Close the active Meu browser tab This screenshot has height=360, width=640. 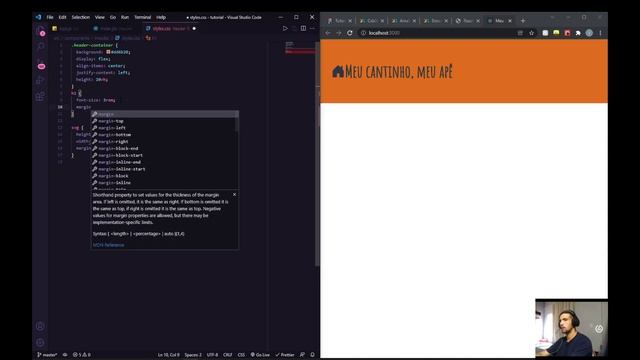[x=510, y=20]
